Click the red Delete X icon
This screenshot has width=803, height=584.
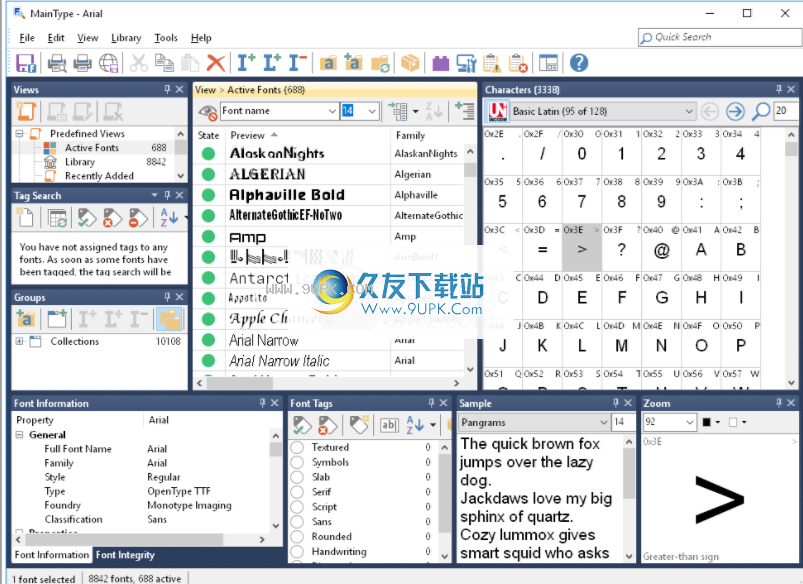click(216, 63)
